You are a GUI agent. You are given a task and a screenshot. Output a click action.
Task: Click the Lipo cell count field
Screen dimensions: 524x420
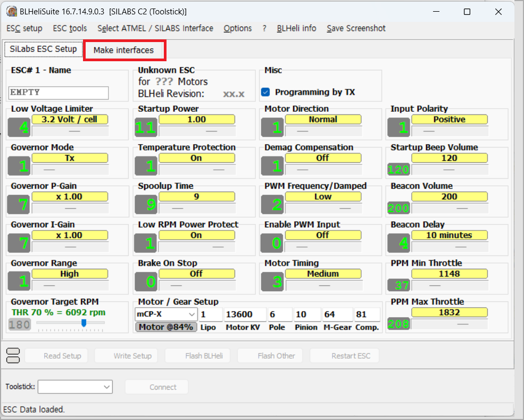[x=211, y=314]
